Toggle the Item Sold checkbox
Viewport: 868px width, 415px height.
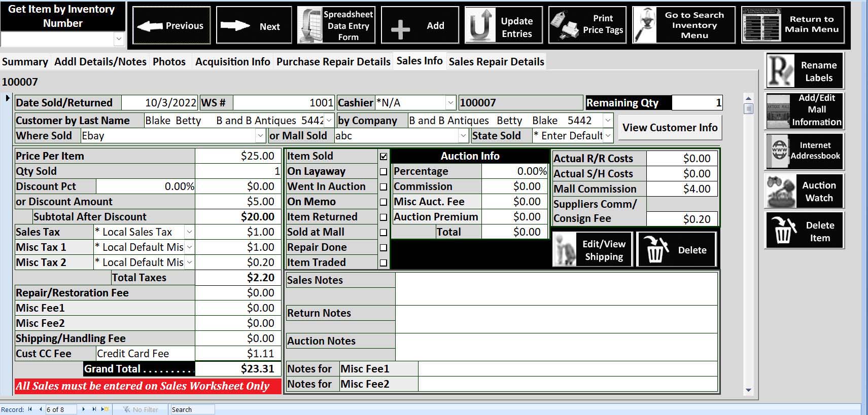(x=384, y=157)
